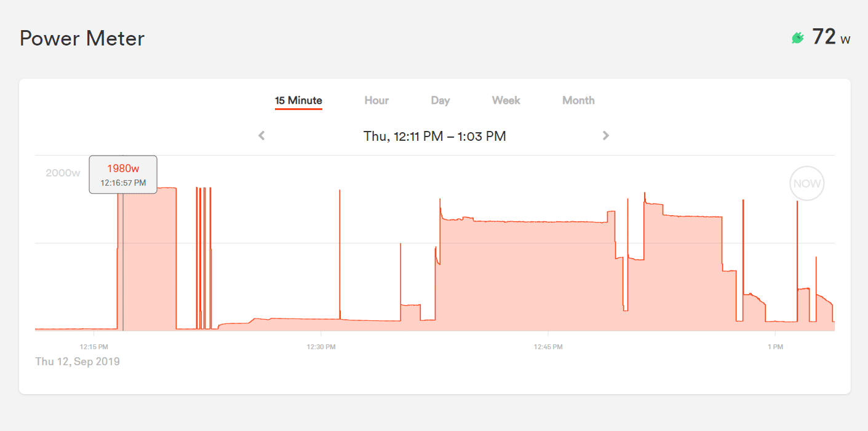Select the 15 Minute view tab

tap(298, 100)
